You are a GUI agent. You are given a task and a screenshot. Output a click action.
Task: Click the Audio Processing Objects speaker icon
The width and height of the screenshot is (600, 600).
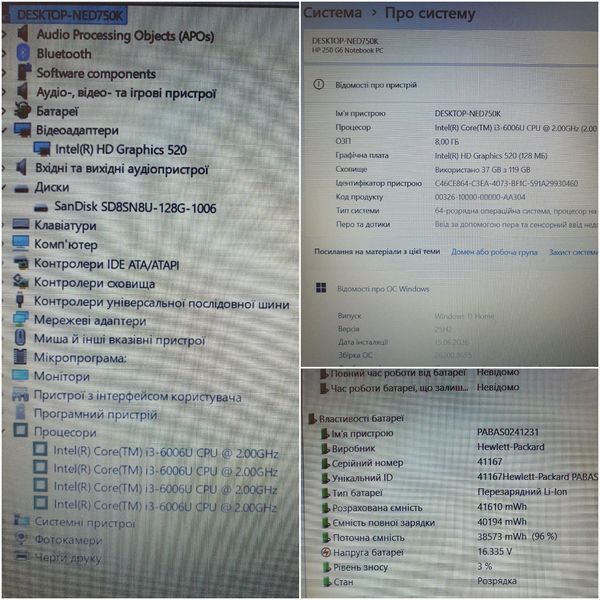23,34
